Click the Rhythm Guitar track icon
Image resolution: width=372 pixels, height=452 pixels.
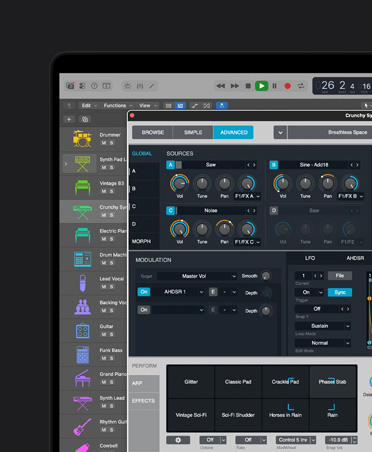[82, 427]
